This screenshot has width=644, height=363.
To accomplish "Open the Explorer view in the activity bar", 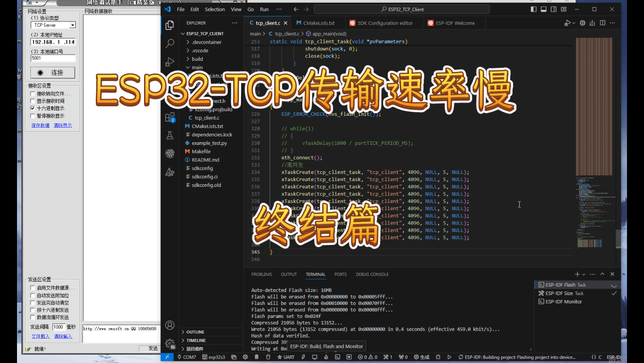I will click(x=170, y=25).
